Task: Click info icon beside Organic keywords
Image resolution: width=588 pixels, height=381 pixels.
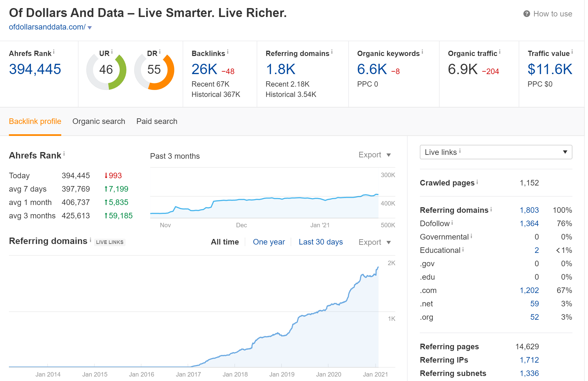Action: [422, 52]
